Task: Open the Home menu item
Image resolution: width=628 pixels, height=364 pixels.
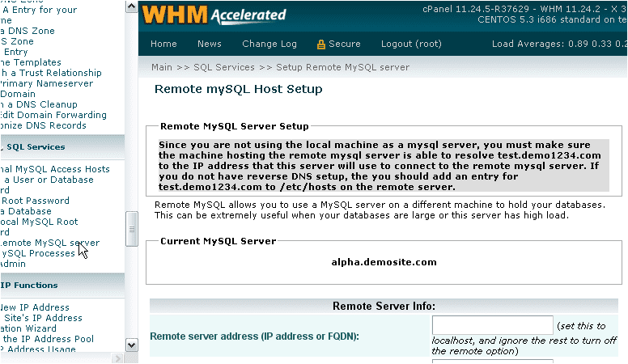Action: pyautogui.click(x=163, y=44)
